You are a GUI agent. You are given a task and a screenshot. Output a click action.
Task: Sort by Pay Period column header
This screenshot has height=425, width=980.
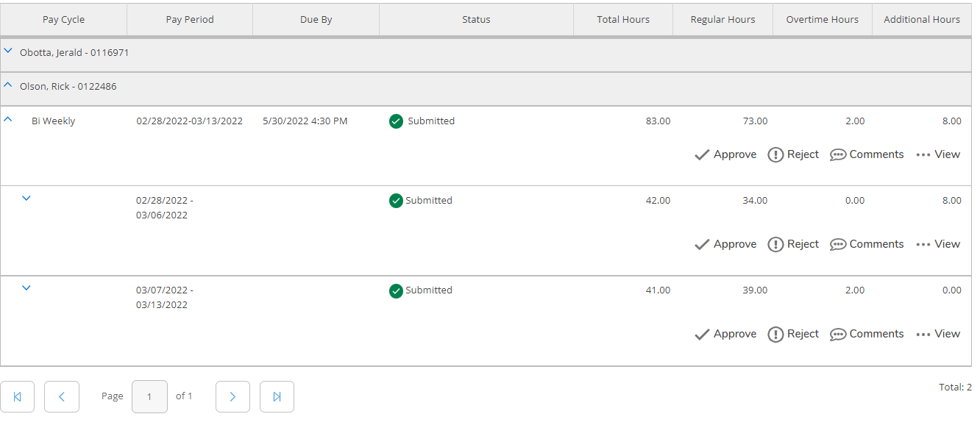(x=190, y=20)
